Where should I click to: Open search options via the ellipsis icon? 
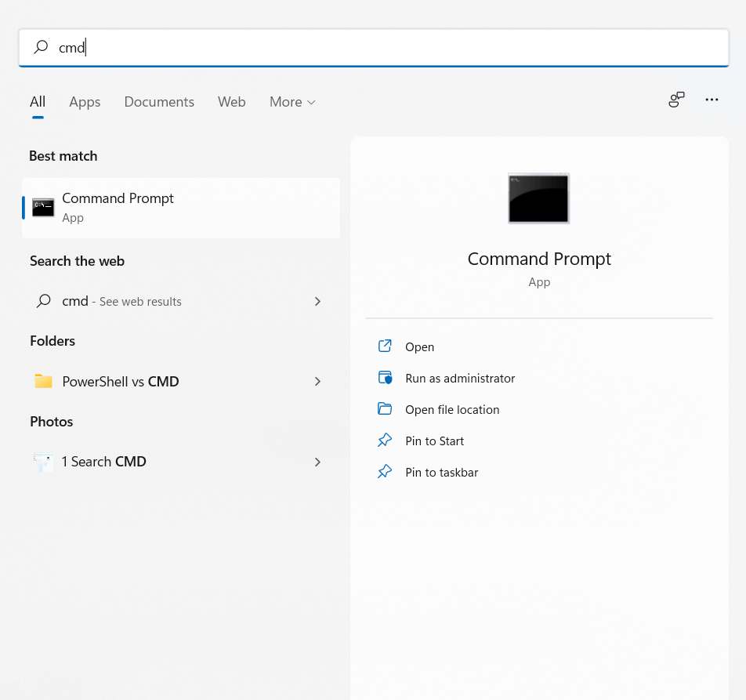click(x=712, y=100)
